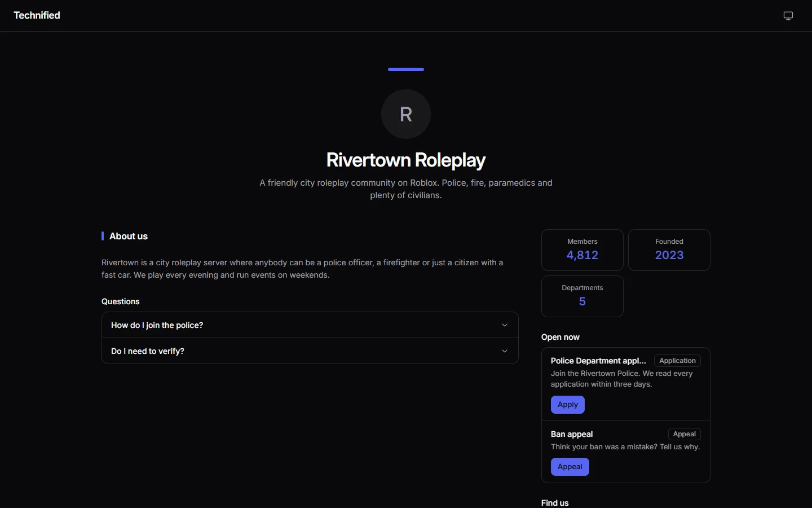Select the Departments 5 stat card
The height and width of the screenshot is (508, 812).
582,296
